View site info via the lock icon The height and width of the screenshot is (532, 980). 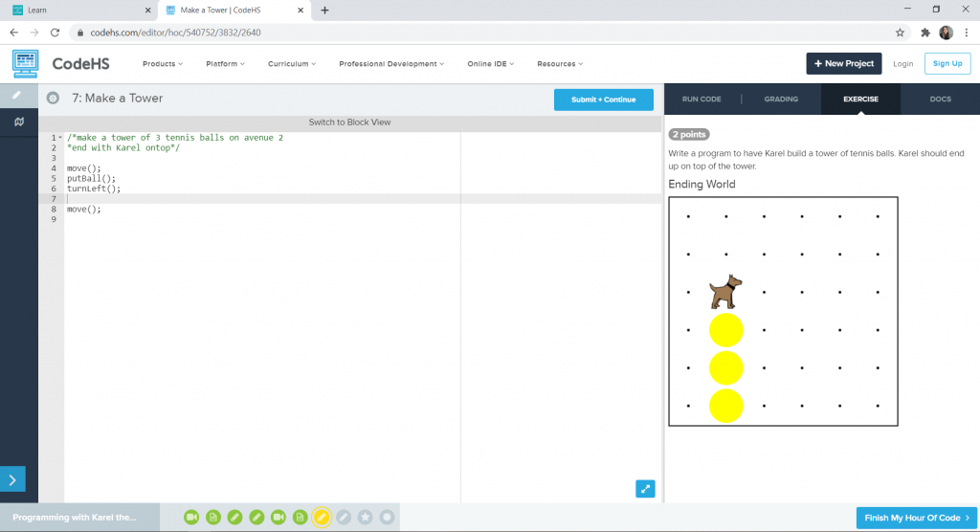(x=80, y=33)
